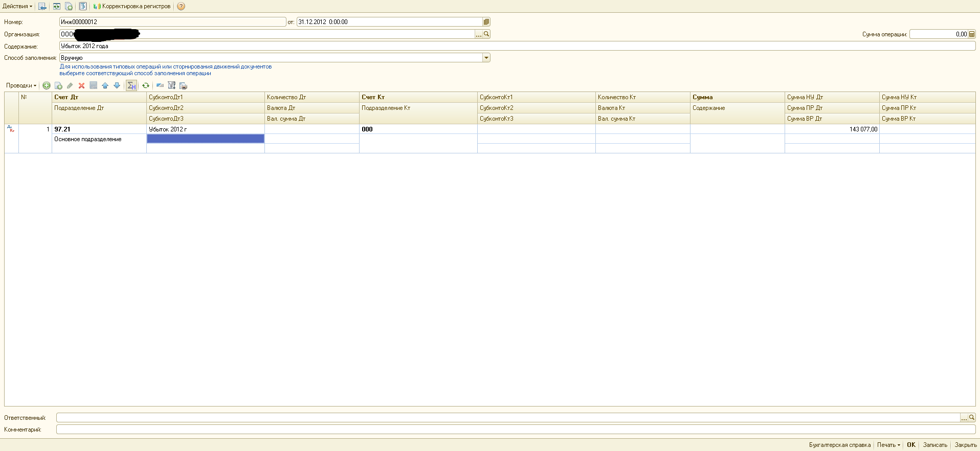Click the go-to-list icon in top toolbar
This screenshot has width=980, height=451.
[x=42, y=6]
